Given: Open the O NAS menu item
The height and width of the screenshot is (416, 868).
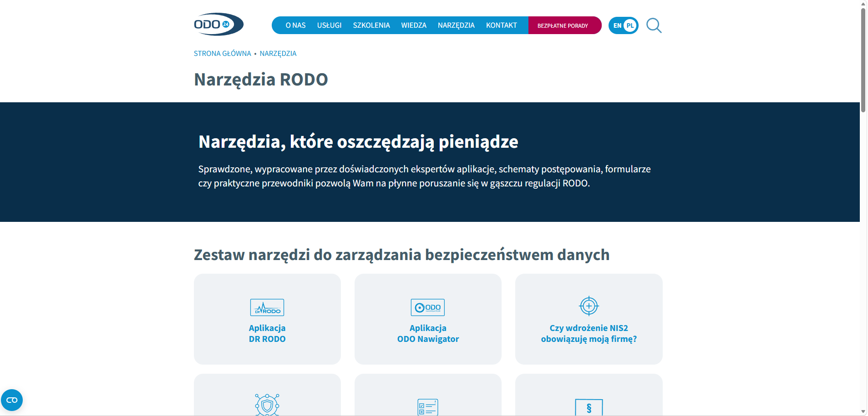Looking at the screenshot, I should click(x=295, y=25).
